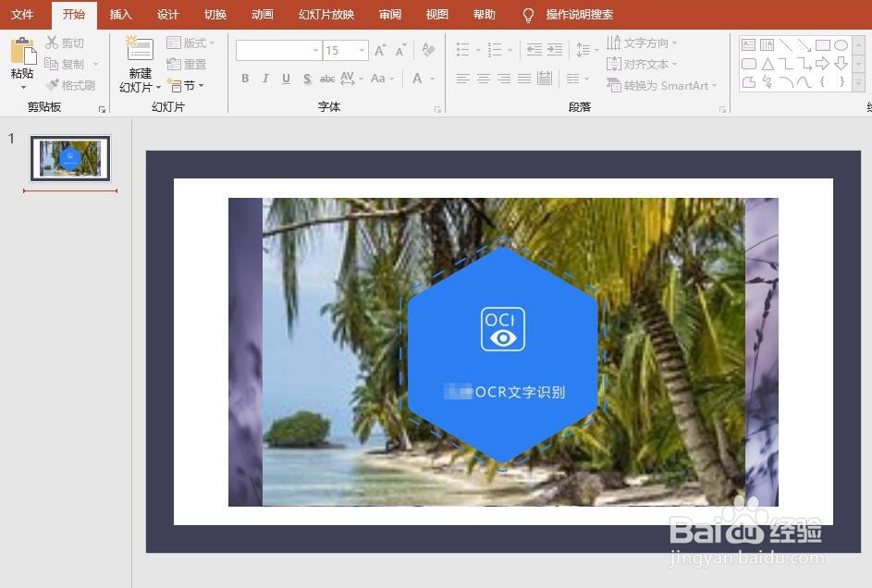Open the Columns layout menu
This screenshot has width=872, height=588.
point(577,79)
